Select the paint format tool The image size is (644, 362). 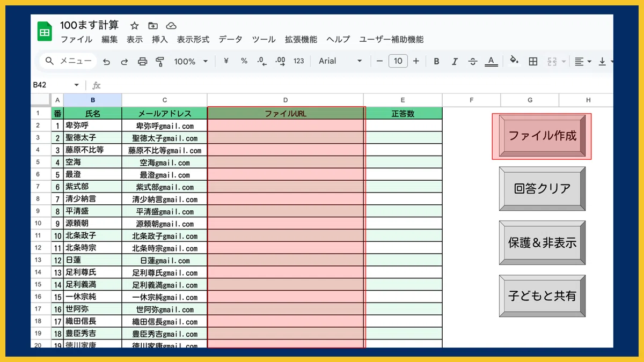(x=159, y=62)
